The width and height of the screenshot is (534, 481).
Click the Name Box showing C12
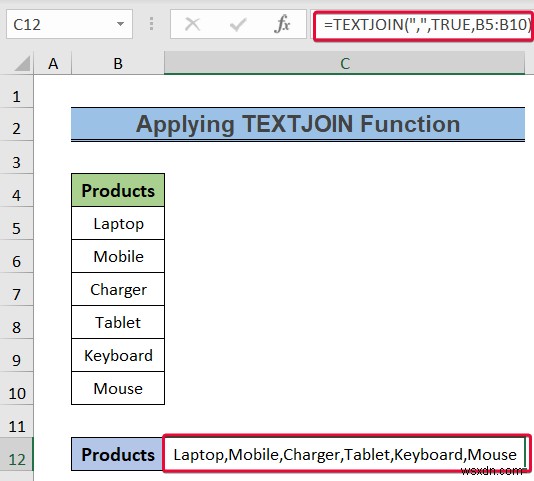(69, 24)
